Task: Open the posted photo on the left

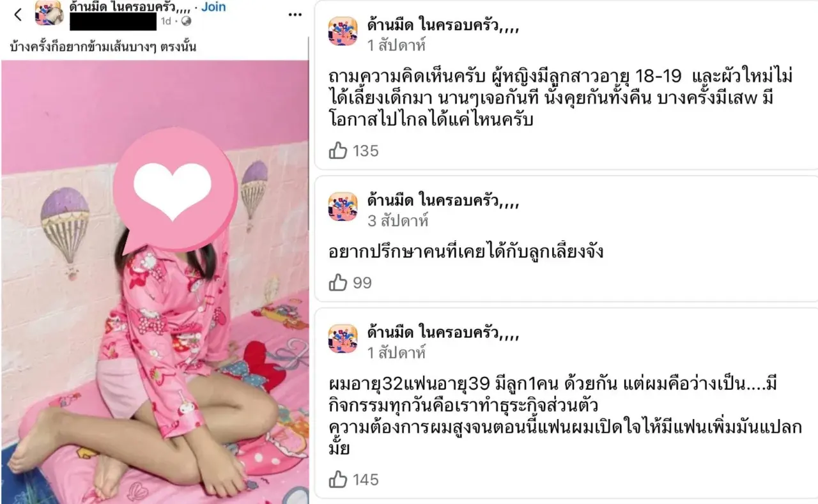Action: pyautogui.click(x=155, y=282)
